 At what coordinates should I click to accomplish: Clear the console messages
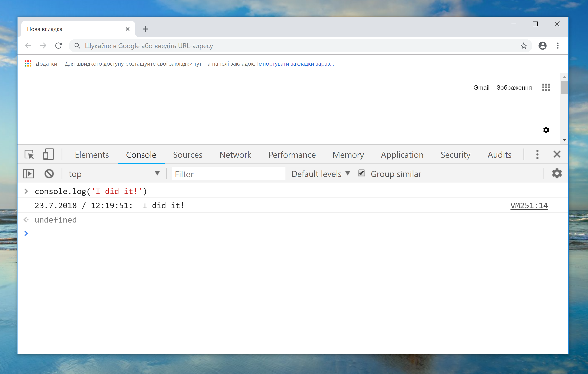49,174
